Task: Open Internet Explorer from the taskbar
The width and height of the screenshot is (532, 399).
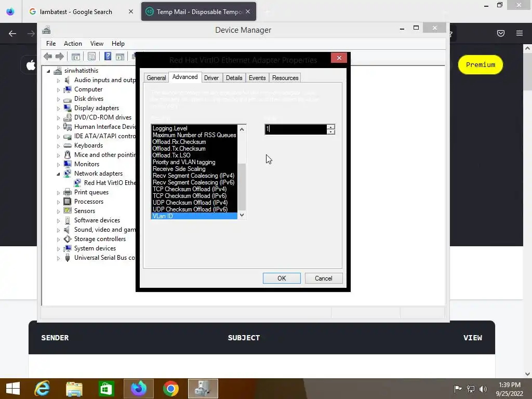Action: coord(42,389)
